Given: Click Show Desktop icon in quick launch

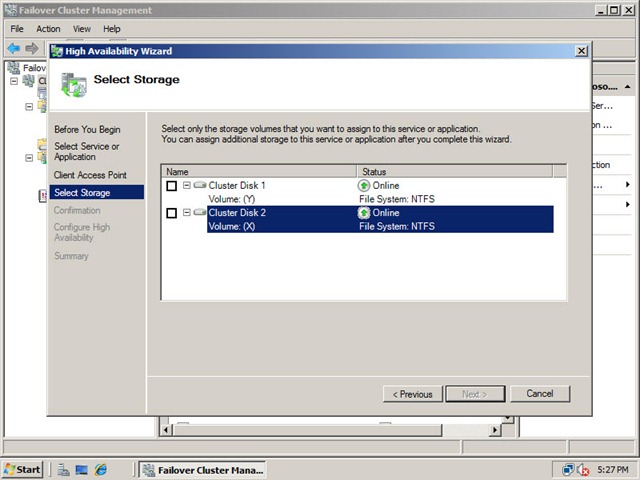Looking at the screenshot, I should point(82,470).
